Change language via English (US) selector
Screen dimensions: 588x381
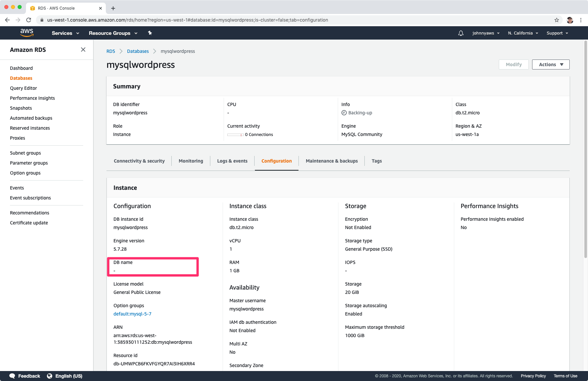pos(69,376)
